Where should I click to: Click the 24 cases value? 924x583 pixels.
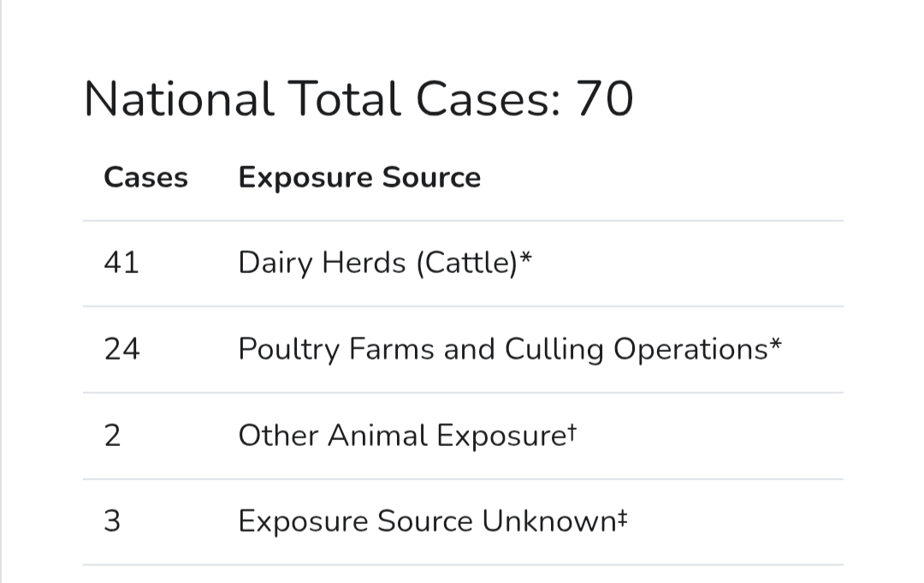click(x=122, y=349)
